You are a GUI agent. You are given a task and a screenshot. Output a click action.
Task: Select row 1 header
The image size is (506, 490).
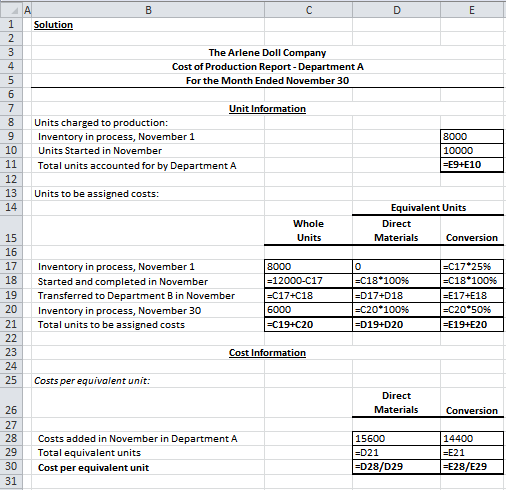[x=11, y=24]
